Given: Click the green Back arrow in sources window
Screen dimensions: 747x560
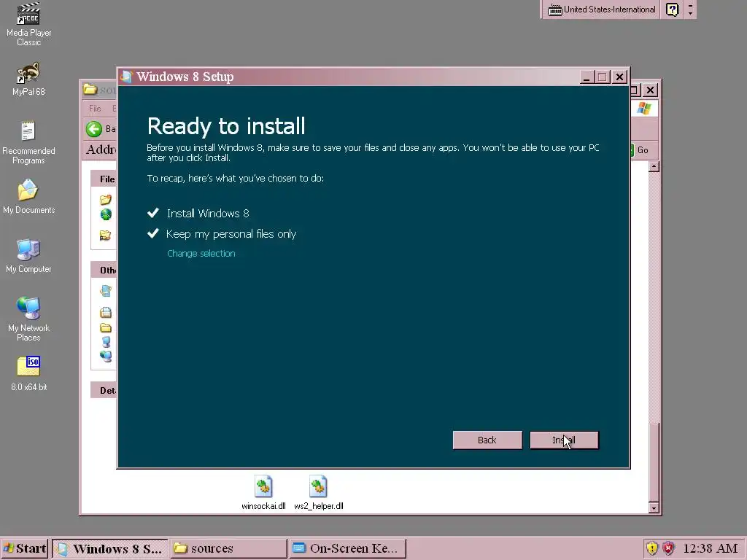Looking at the screenshot, I should [94, 129].
